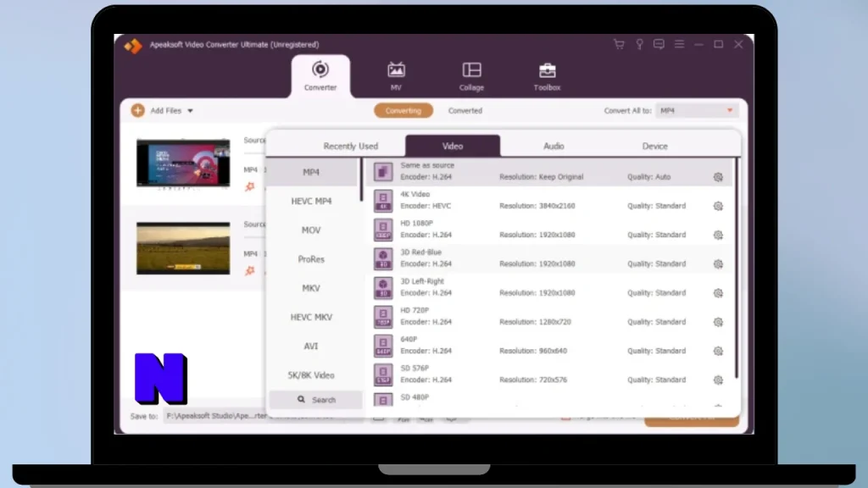The image size is (868, 488).
Task: Click 'Quality: Auto' text
Action: pos(648,177)
